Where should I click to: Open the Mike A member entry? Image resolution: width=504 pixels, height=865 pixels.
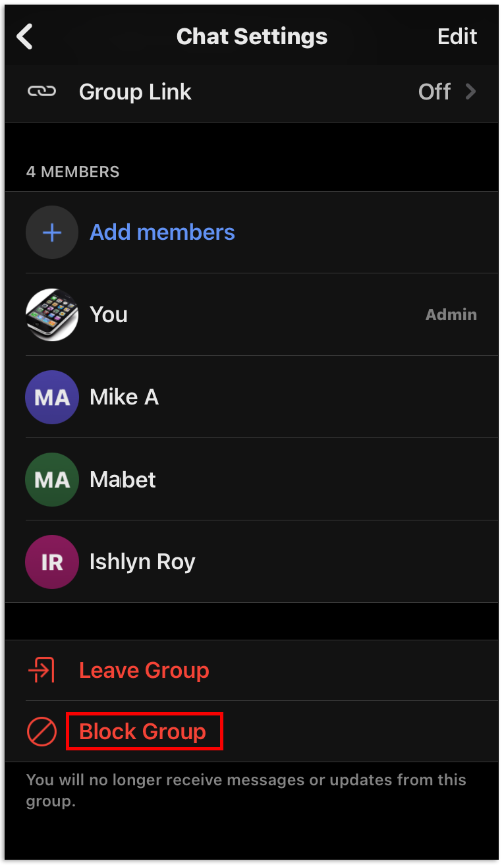point(125,397)
